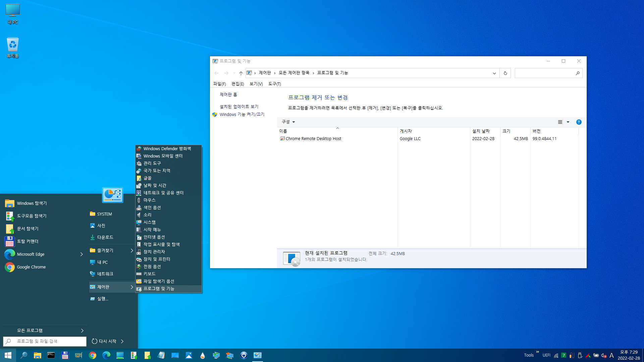Image resolution: width=644 pixels, height=362 pixels.
Task: Open the water drop icon on taskbar
Action: [x=203, y=355]
